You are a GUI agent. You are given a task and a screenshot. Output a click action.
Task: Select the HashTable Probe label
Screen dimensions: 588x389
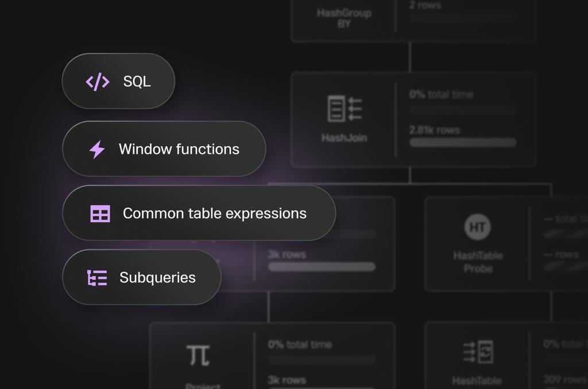tap(478, 262)
